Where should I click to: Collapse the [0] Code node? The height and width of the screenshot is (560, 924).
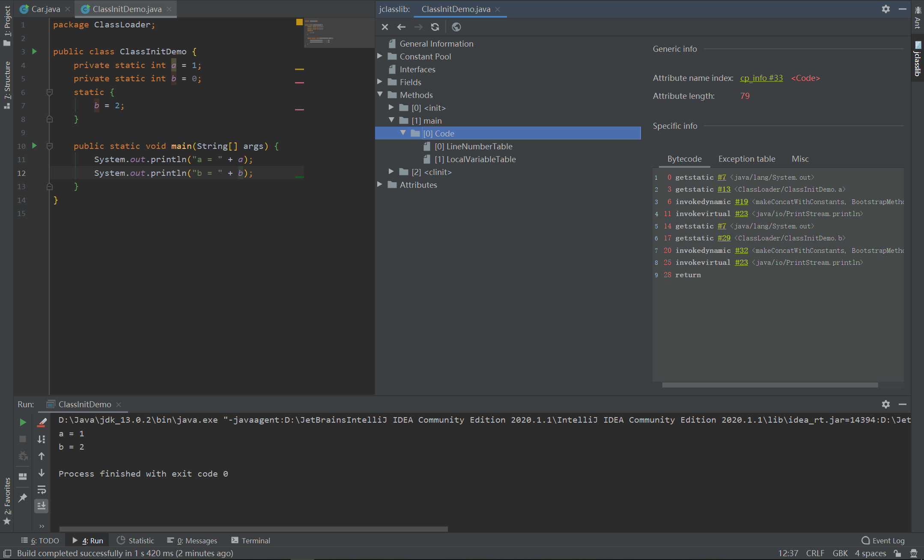[403, 133]
